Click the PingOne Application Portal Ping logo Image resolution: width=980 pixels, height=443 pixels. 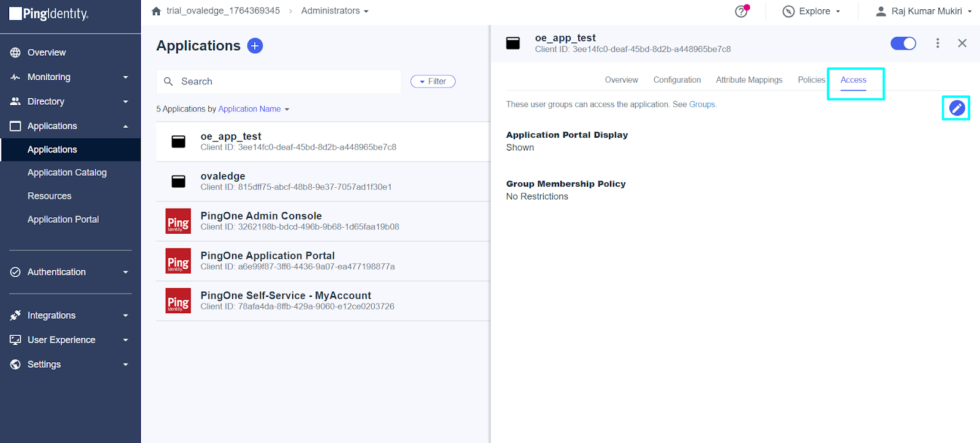coord(178,261)
